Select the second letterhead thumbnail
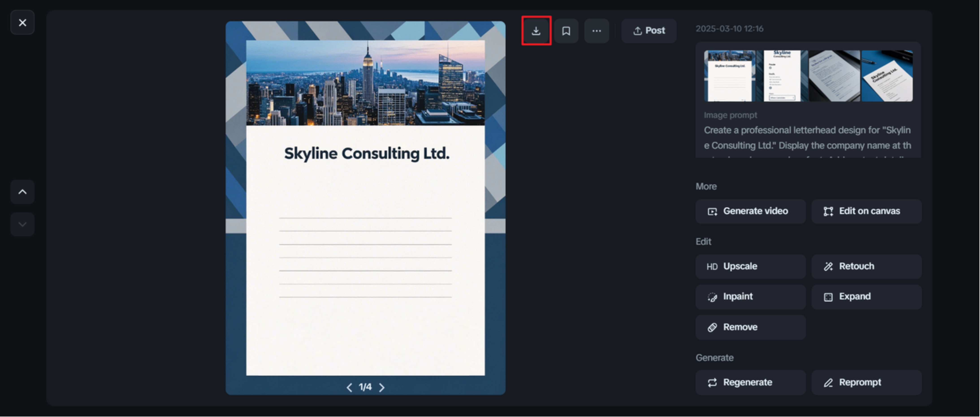Image resolution: width=980 pixels, height=417 pixels. tap(782, 76)
